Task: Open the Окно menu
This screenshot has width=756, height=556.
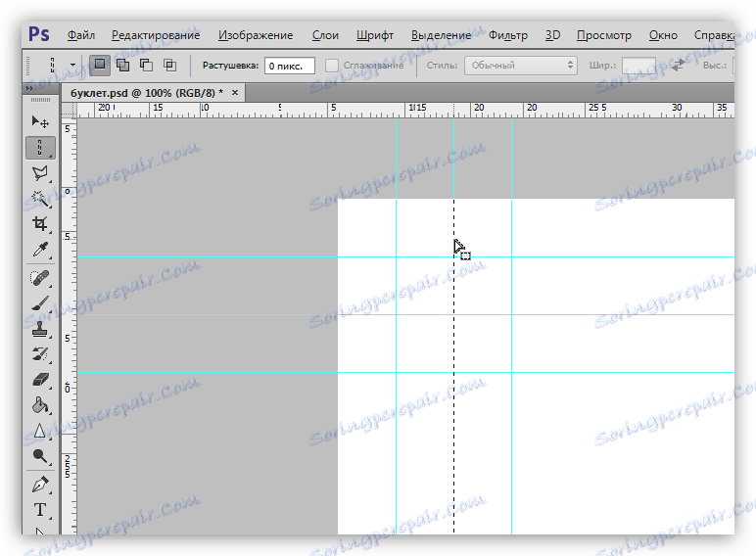Action: [x=663, y=35]
